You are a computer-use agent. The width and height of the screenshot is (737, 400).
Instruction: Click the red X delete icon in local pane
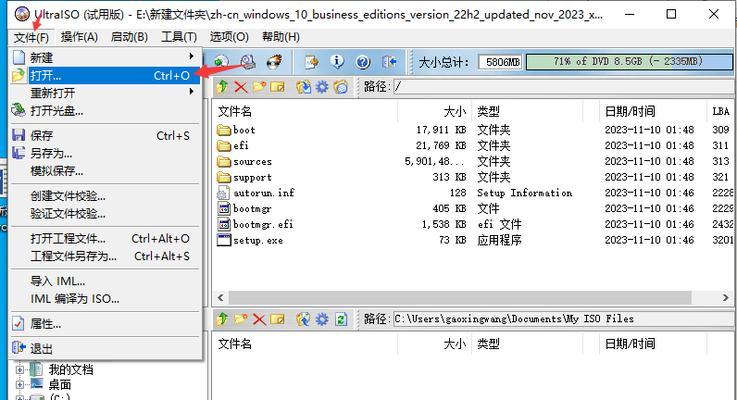259,319
